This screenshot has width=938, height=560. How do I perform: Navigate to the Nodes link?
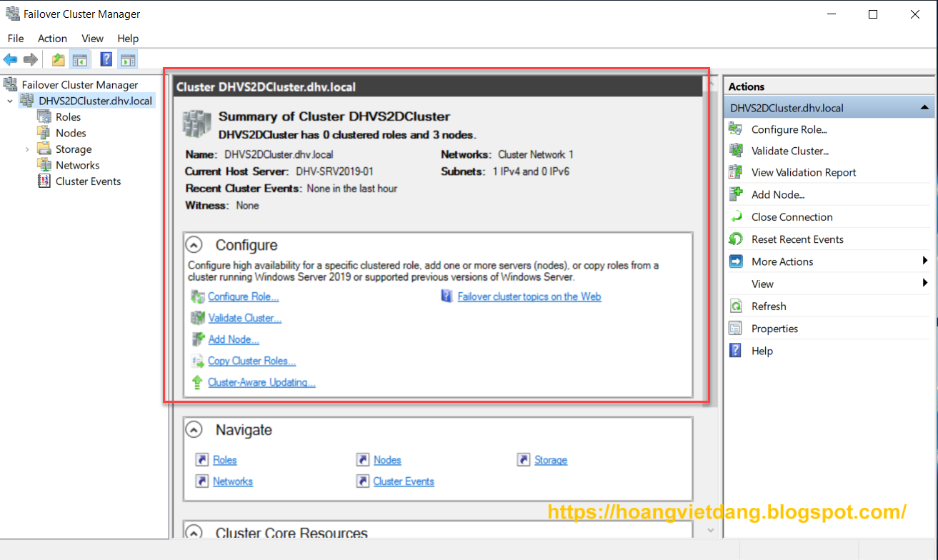pos(387,460)
